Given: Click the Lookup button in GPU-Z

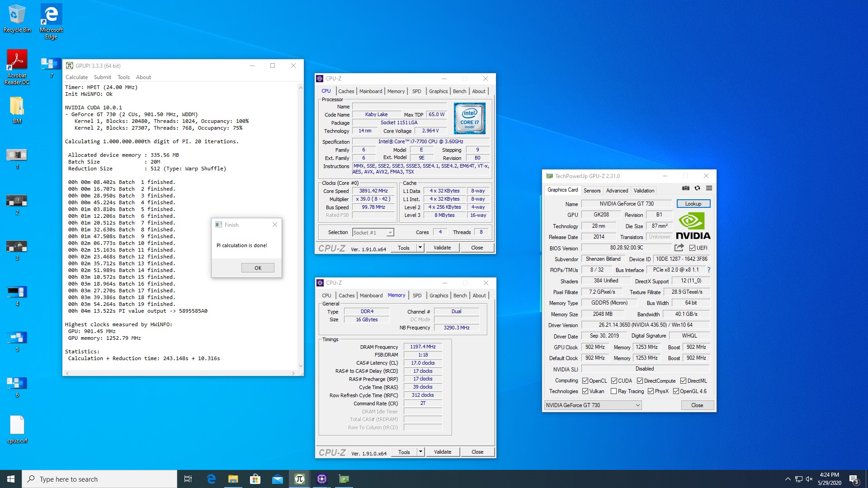Looking at the screenshot, I should click(x=693, y=204).
